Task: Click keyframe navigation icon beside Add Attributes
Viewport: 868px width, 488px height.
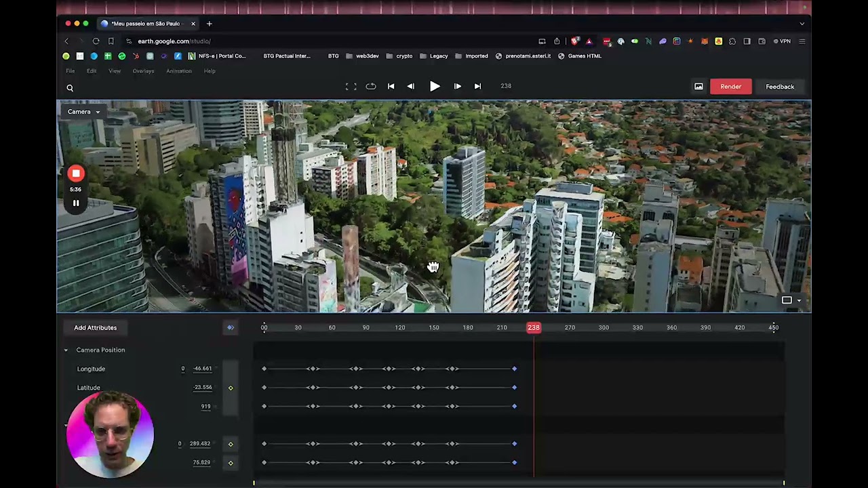Action: [x=231, y=327]
